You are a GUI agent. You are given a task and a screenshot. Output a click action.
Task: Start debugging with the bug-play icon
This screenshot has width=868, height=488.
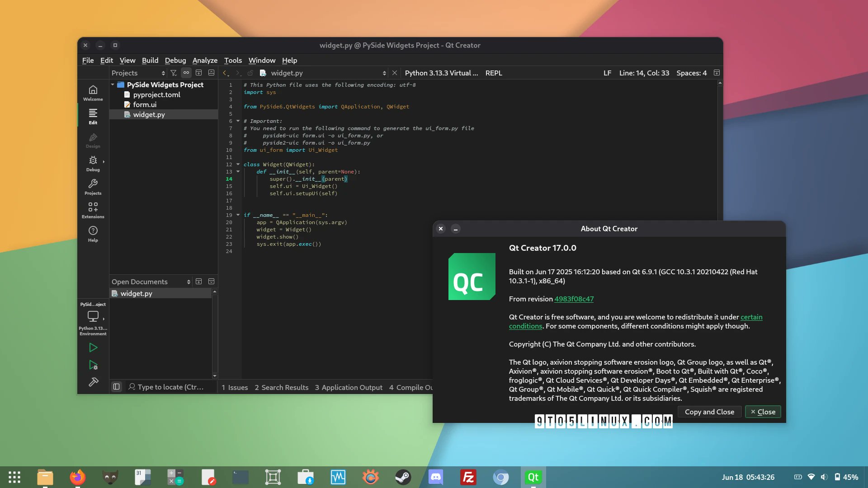[93, 365]
